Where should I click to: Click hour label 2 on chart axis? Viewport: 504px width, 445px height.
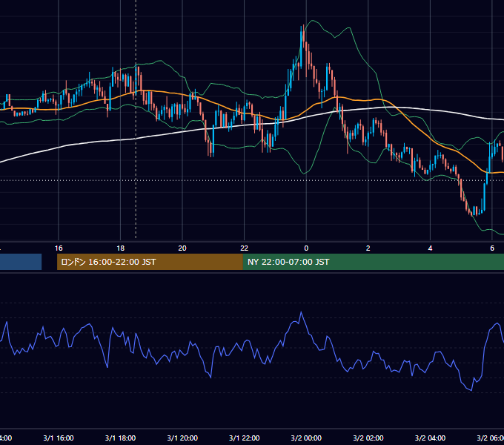[x=368, y=248]
